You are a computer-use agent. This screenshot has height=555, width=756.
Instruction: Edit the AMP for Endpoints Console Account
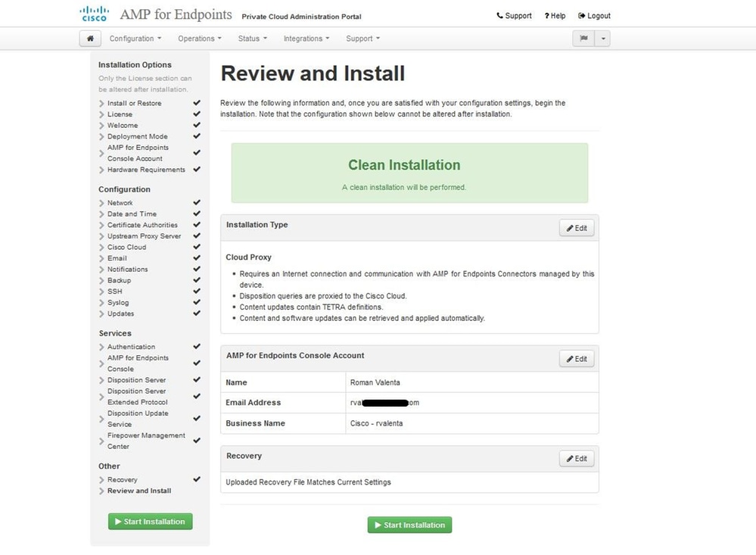(x=577, y=359)
